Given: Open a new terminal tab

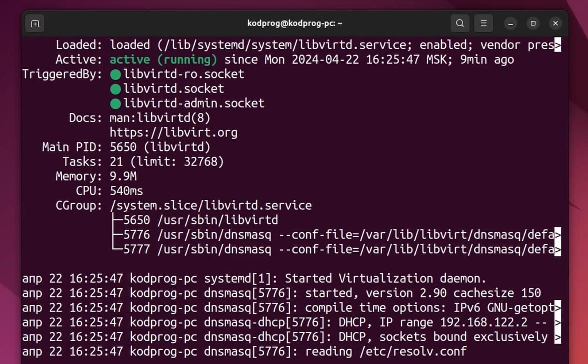Looking at the screenshot, I should coord(35,23).
